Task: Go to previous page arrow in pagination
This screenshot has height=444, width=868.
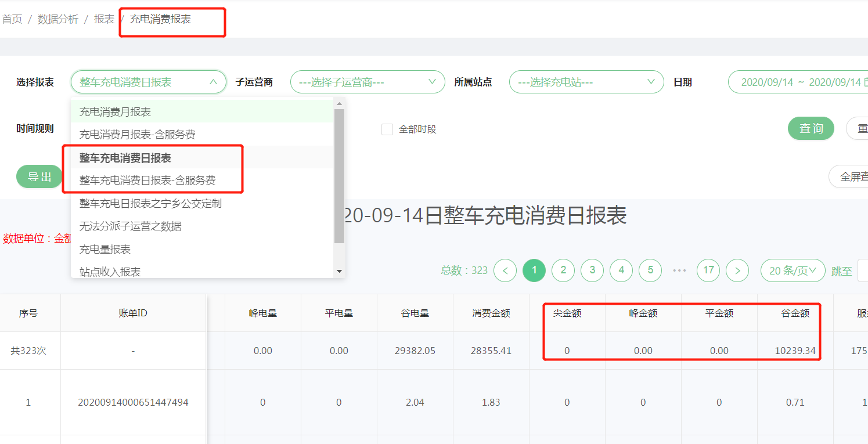Action: tap(505, 270)
